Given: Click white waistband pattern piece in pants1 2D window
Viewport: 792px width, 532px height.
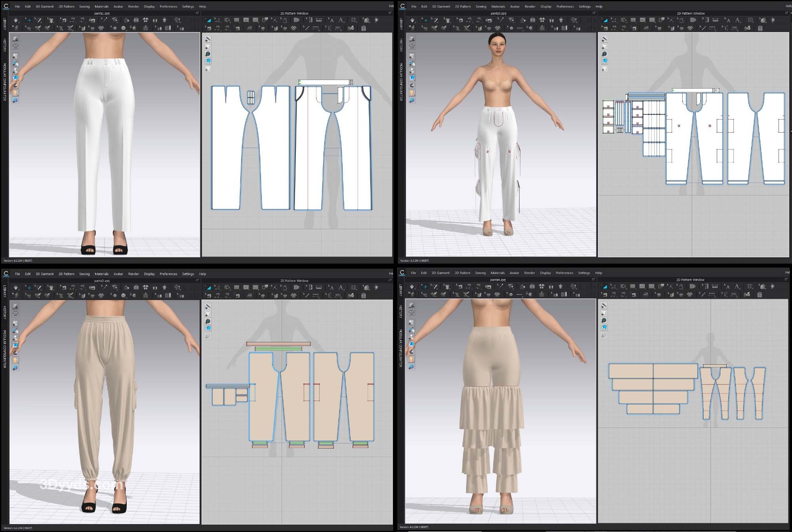Looking at the screenshot, I should coord(324,82).
